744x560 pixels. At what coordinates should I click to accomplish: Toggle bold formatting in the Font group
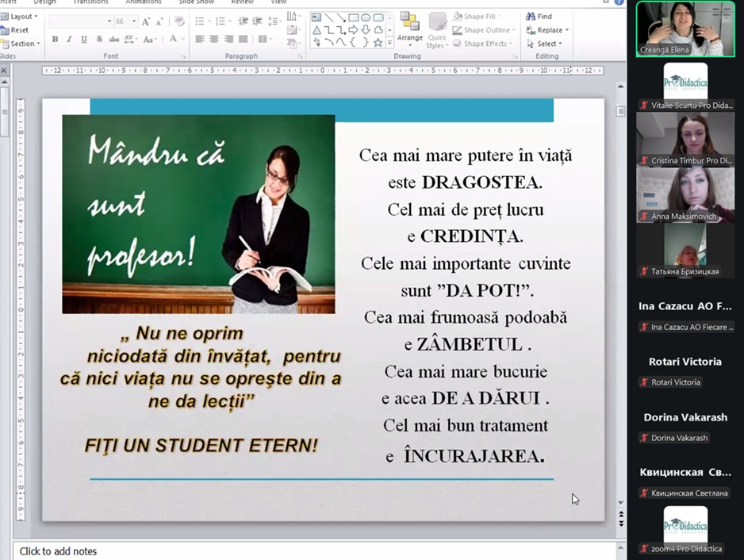55,39
